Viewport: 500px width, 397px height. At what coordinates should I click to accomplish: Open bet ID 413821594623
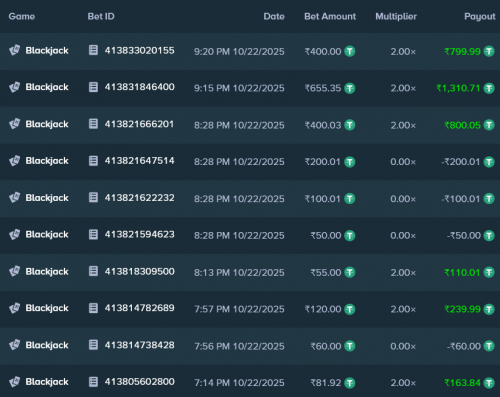140,234
